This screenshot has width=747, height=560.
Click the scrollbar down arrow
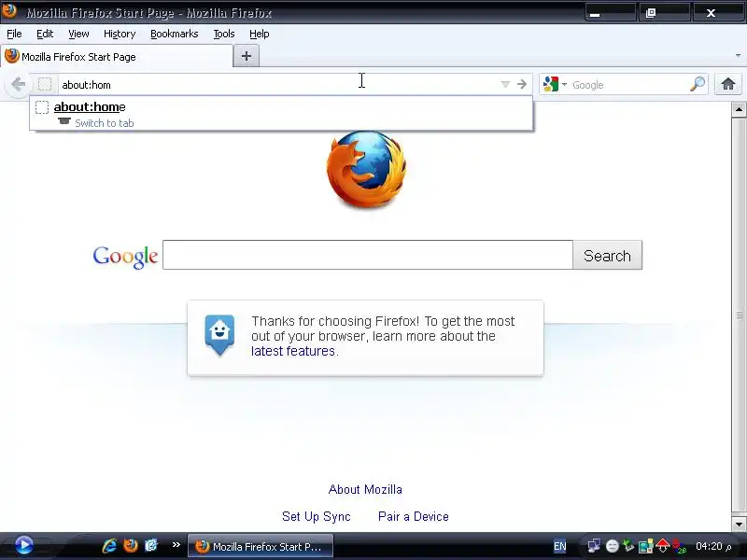739,524
